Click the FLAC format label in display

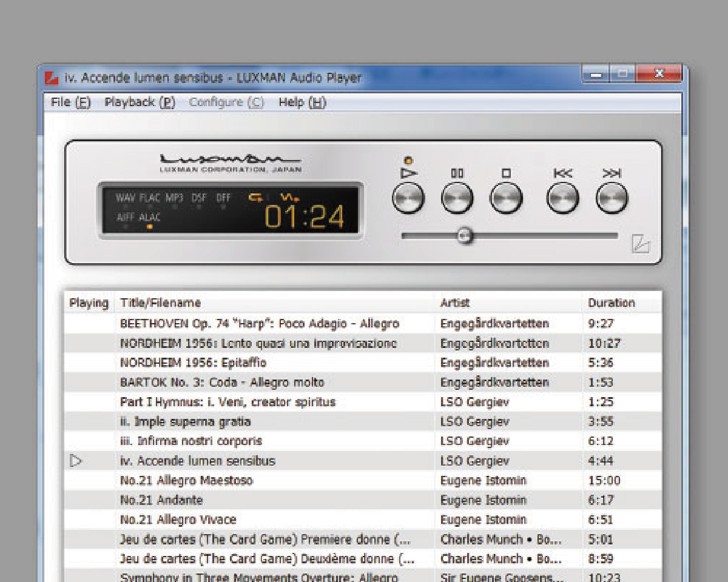coord(149,198)
